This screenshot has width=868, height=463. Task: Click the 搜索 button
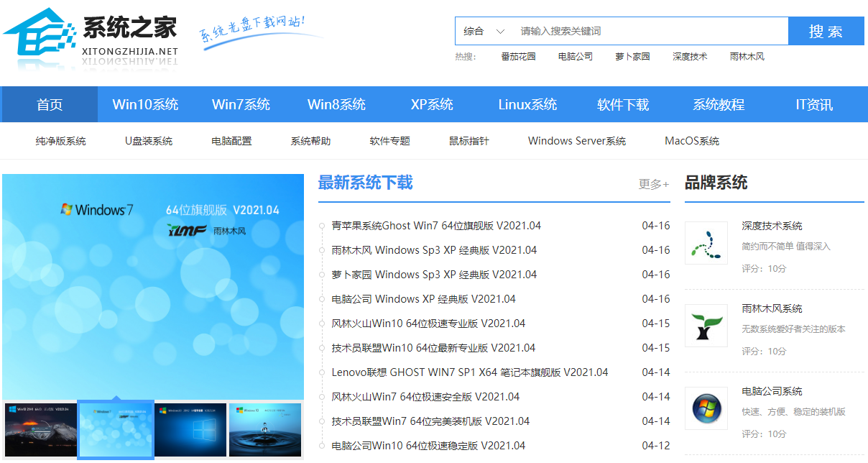(826, 31)
